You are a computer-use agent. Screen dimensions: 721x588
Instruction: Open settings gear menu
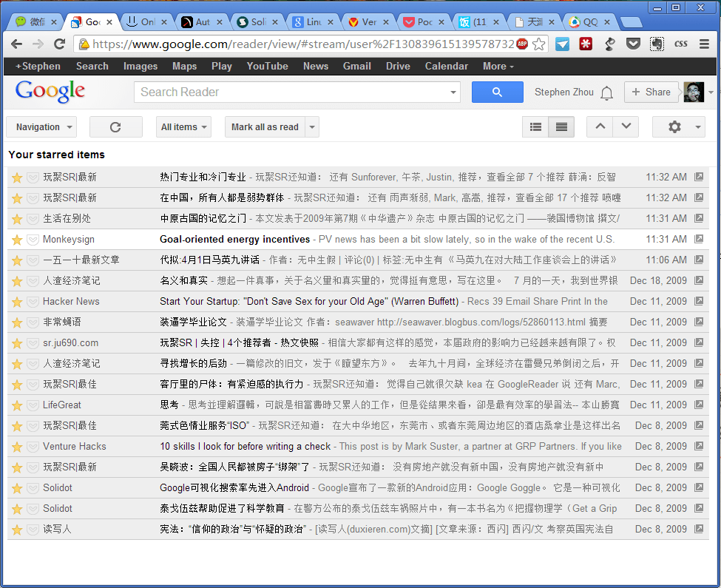[x=678, y=127]
